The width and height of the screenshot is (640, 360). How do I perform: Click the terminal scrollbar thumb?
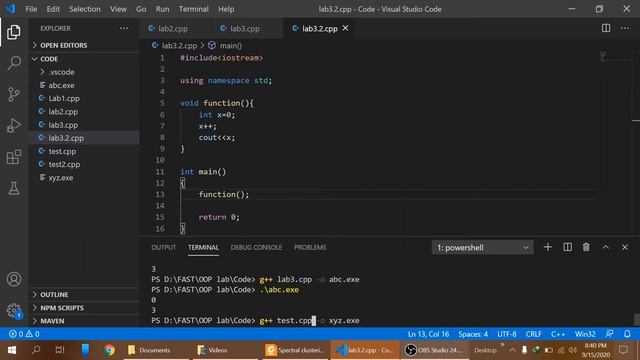click(x=636, y=319)
